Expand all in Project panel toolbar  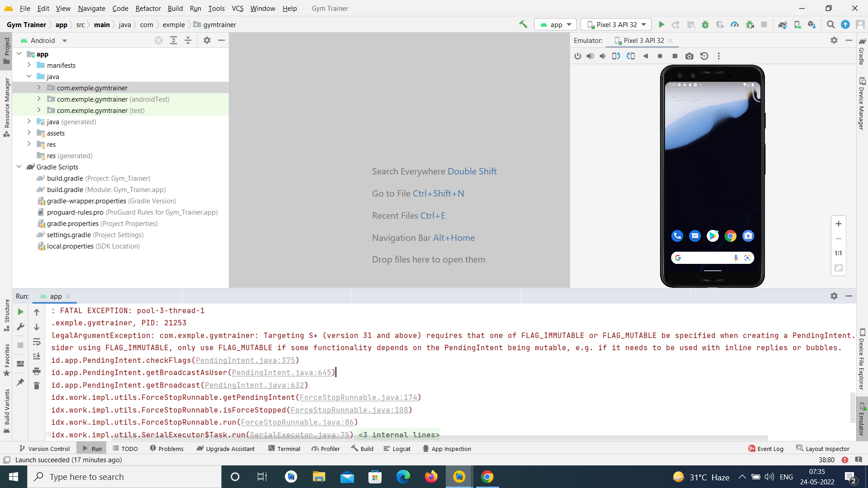(174, 40)
